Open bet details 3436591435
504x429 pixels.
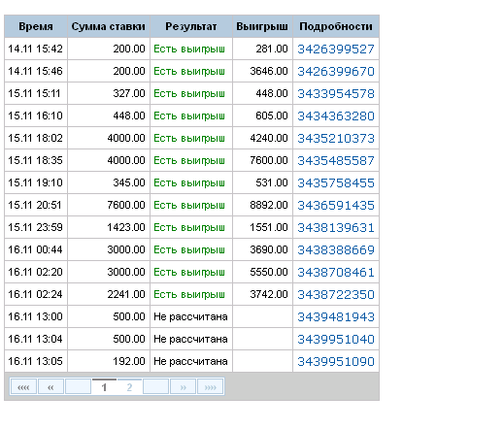(336, 206)
